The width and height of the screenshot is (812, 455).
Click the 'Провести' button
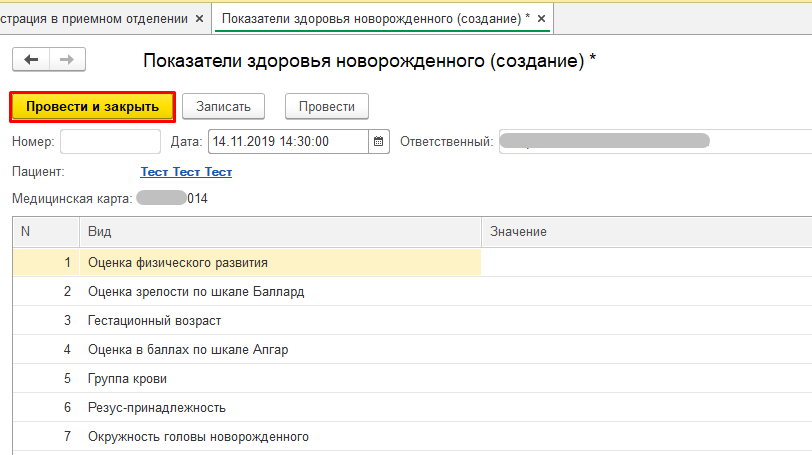[327, 106]
